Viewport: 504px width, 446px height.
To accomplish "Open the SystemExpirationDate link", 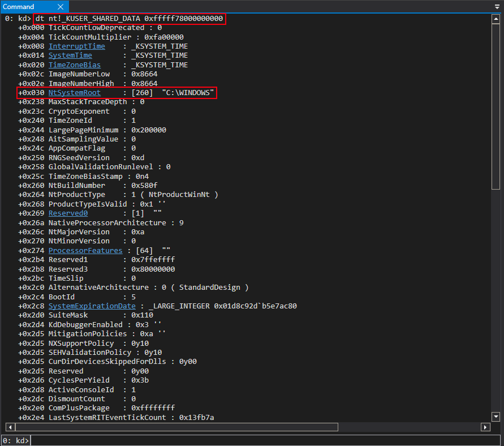I will (x=92, y=306).
